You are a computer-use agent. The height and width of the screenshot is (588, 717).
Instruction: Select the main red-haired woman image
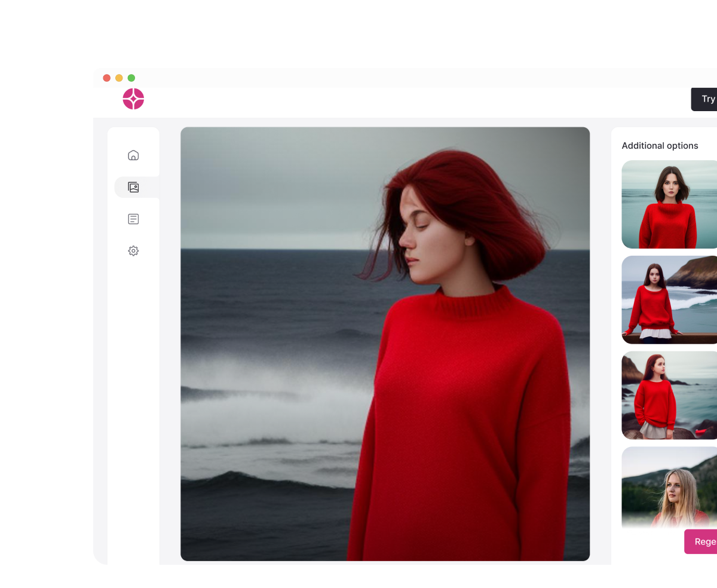click(x=385, y=344)
